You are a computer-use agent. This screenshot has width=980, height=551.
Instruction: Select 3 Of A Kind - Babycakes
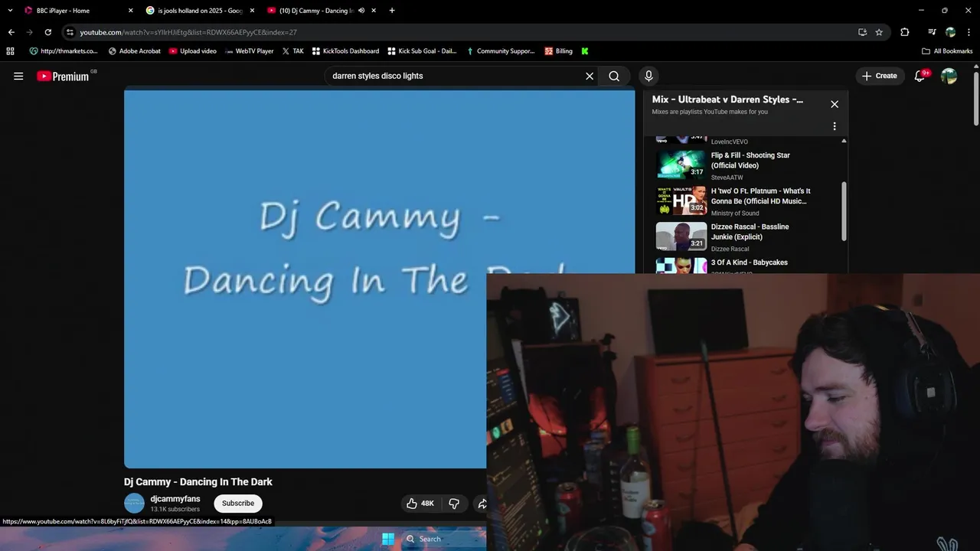coord(749,262)
